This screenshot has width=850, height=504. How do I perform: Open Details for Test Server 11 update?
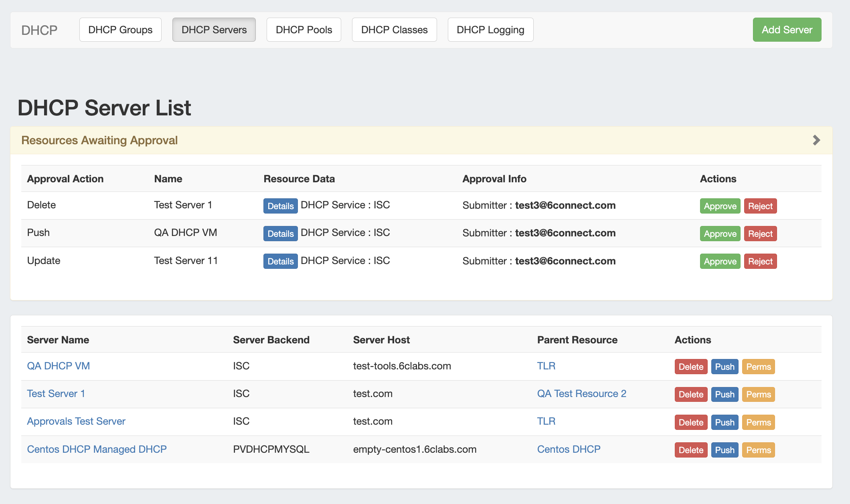pyautogui.click(x=280, y=261)
